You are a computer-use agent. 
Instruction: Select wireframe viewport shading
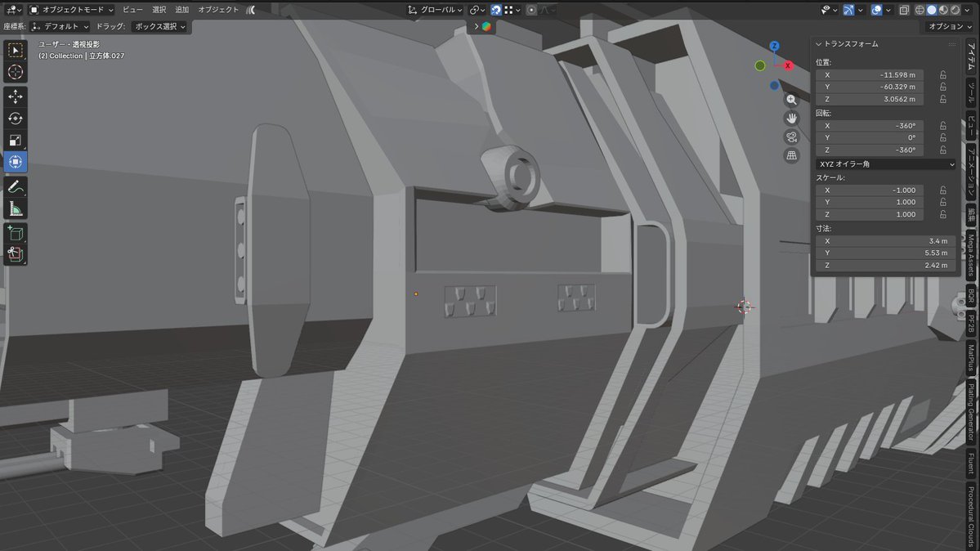pyautogui.click(x=920, y=10)
